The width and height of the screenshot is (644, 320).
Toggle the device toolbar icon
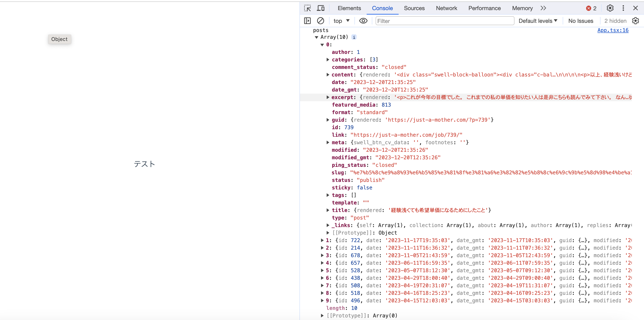coord(321,8)
